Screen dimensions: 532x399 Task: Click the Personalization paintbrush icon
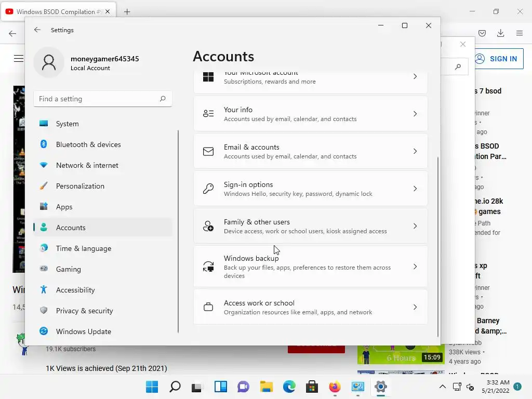click(44, 185)
